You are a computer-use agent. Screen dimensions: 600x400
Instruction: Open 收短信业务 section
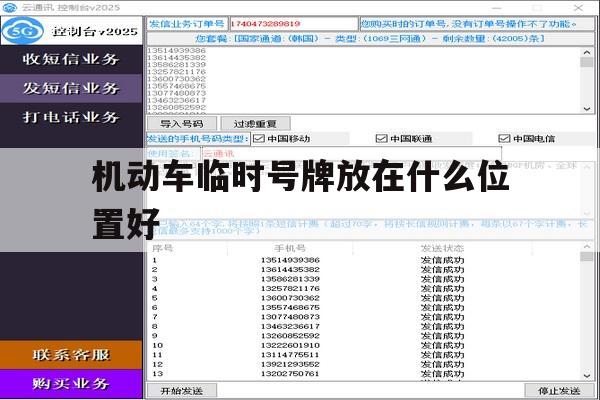71,59
